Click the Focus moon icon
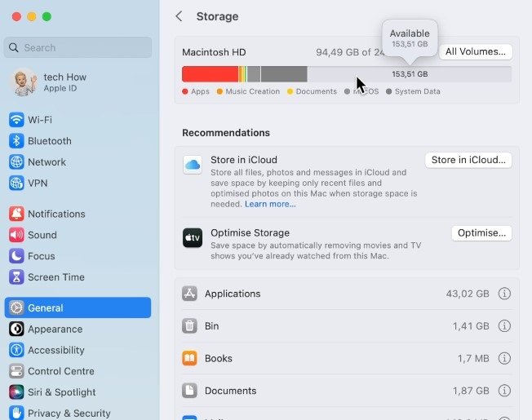 pos(16,256)
